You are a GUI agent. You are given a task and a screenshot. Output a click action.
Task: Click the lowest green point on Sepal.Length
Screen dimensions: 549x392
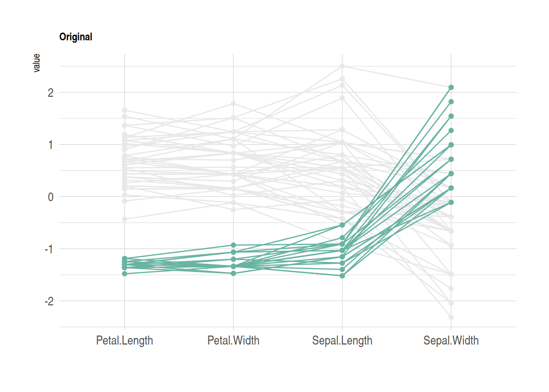tap(342, 276)
